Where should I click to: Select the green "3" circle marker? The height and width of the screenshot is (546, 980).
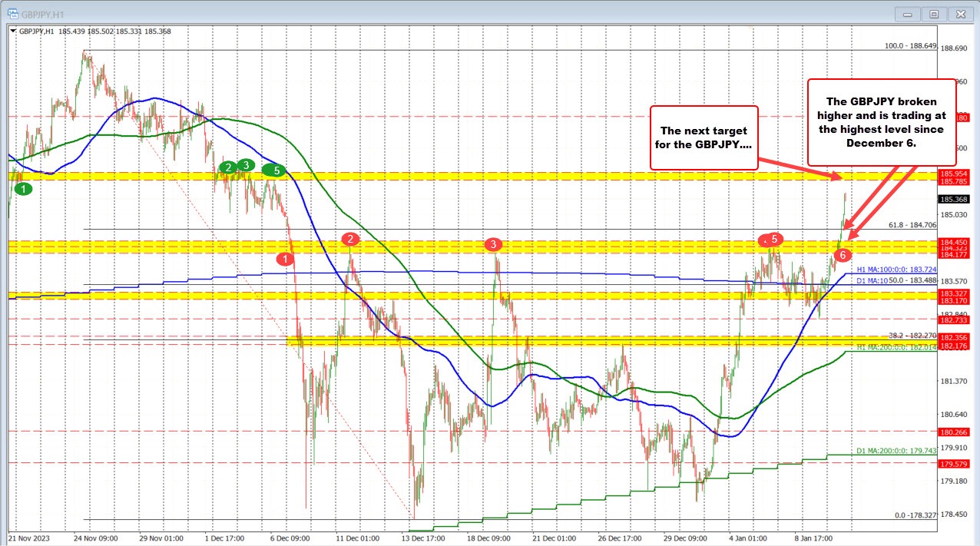click(246, 164)
